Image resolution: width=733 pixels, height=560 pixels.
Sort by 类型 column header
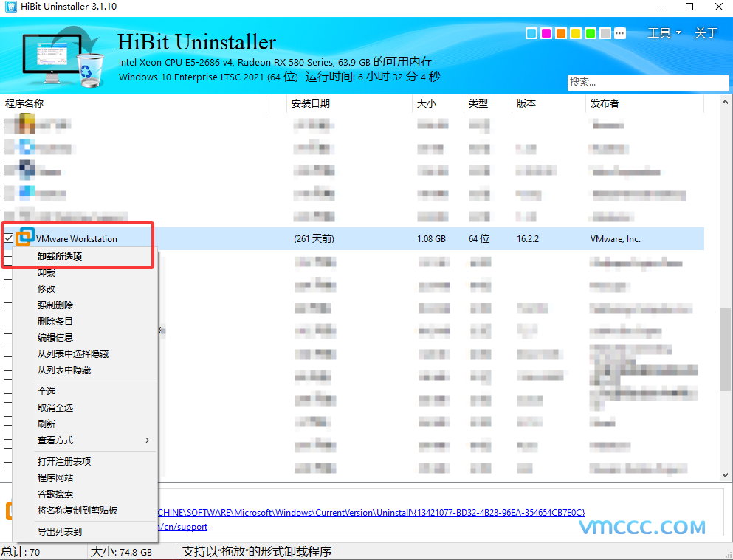pyautogui.click(x=488, y=104)
